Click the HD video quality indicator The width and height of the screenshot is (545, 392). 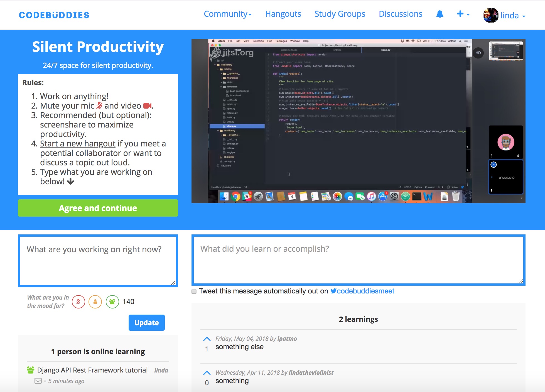point(478,53)
